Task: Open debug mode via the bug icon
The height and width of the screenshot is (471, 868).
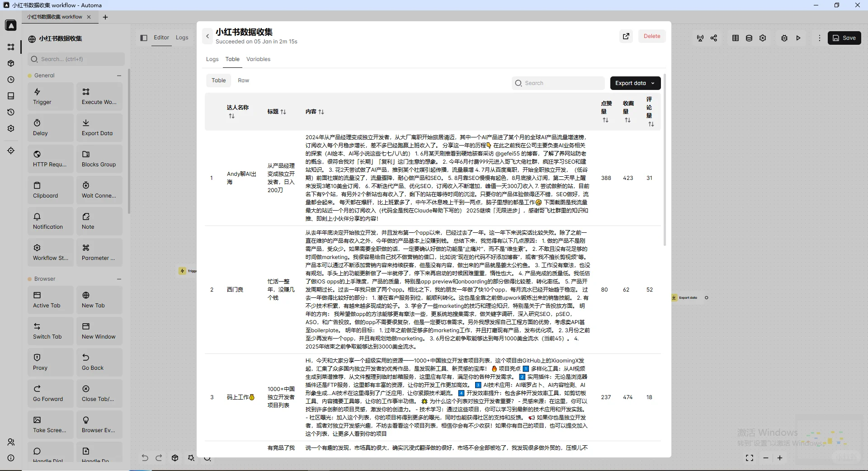Action: [784, 38]
